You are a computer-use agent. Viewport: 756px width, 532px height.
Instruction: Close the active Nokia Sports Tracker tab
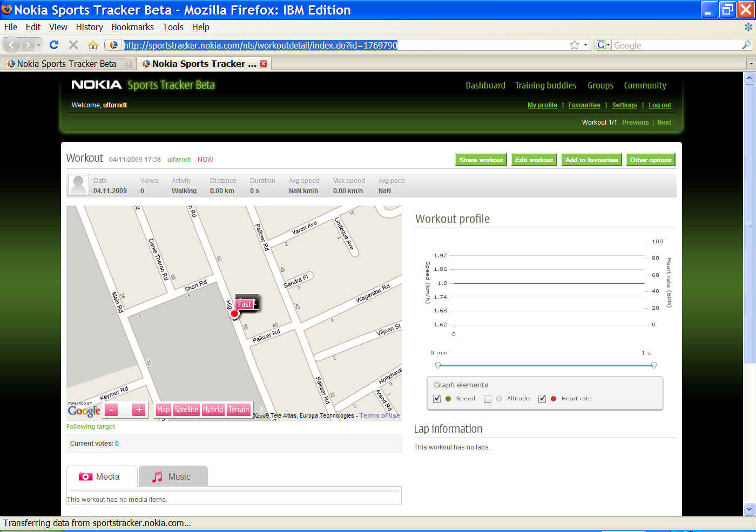pyautogui.click(x=264, y=64)
